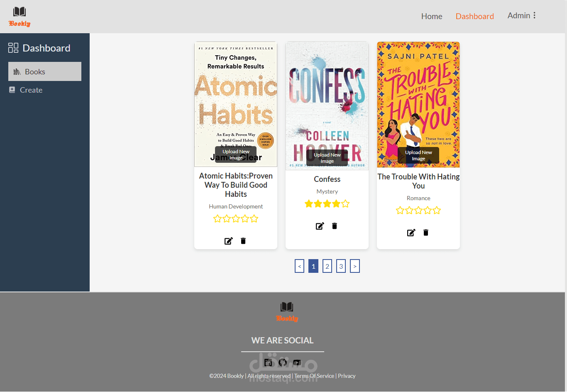Click the books shelf icon in sidebar

click(x=17, y=72)
